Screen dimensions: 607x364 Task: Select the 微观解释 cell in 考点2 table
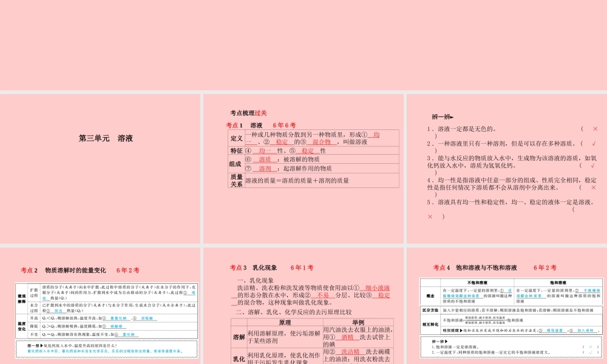[22, 298]
